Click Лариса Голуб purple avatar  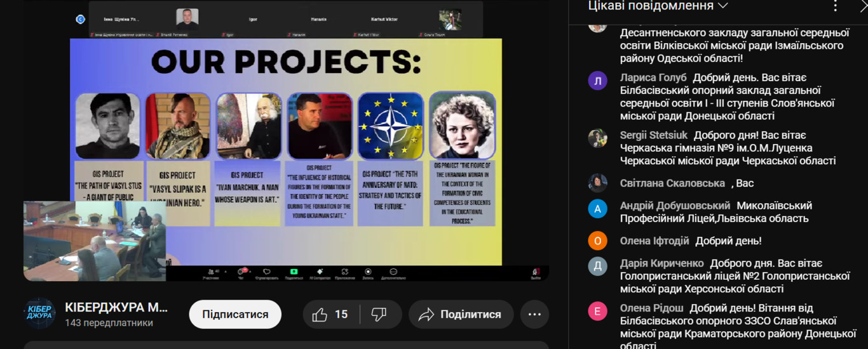(x=597, y=81)
